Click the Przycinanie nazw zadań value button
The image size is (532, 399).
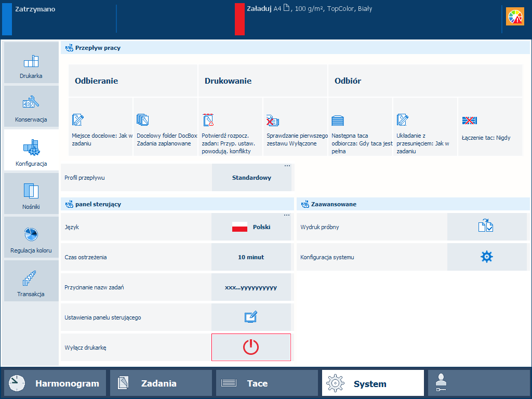(x=251, y=287)
